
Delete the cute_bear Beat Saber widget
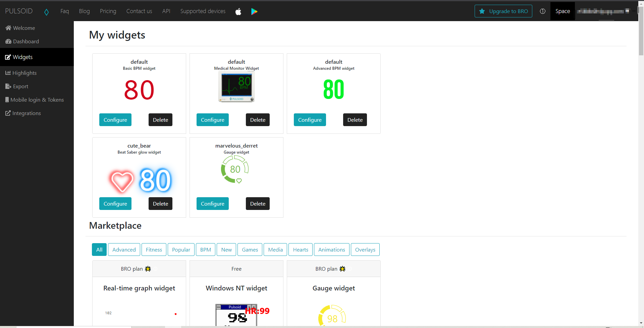160,204
